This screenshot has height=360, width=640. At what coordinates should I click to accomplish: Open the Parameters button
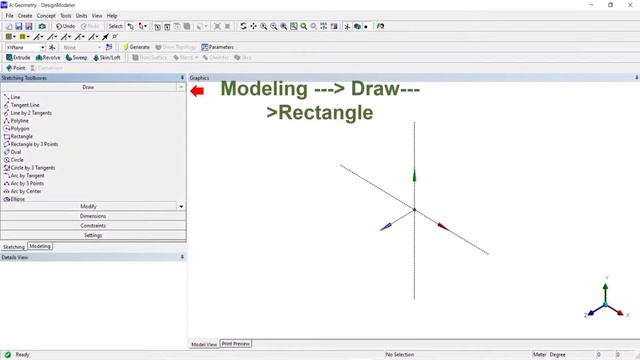218,47
